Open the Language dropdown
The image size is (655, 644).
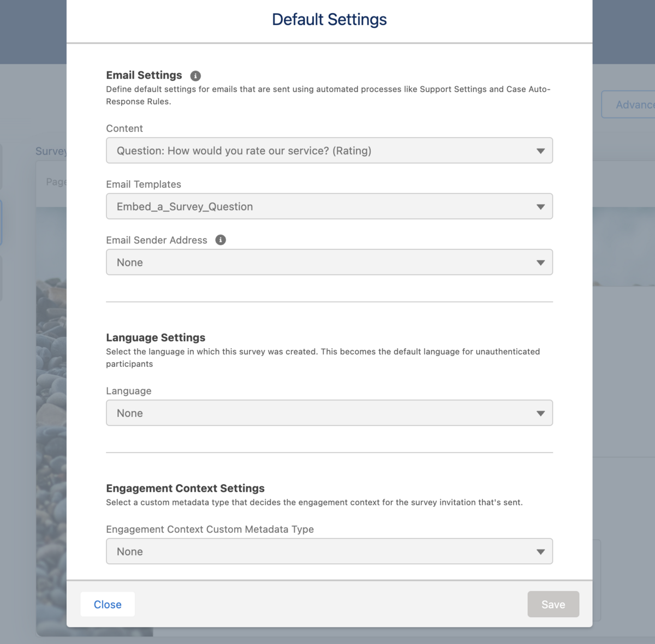pyautogui.click(x=329, y=413)
